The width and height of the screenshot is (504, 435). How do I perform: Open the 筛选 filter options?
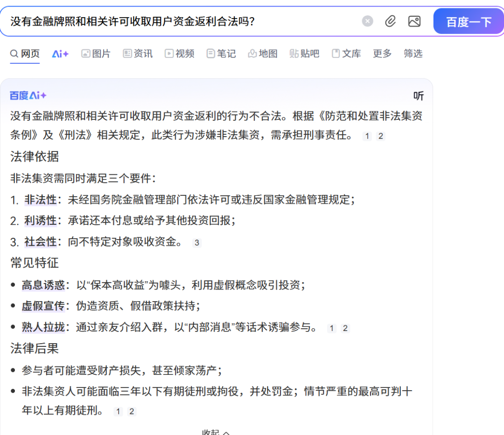point(413,54)
